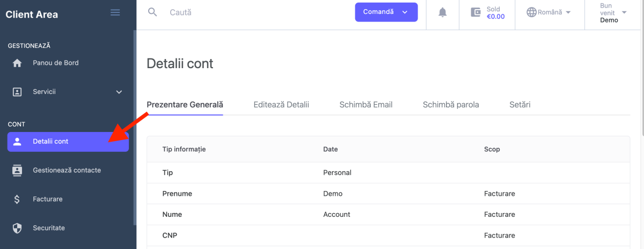
Task: Open the Comandă dropdown button
Action: tap(386, 12)
